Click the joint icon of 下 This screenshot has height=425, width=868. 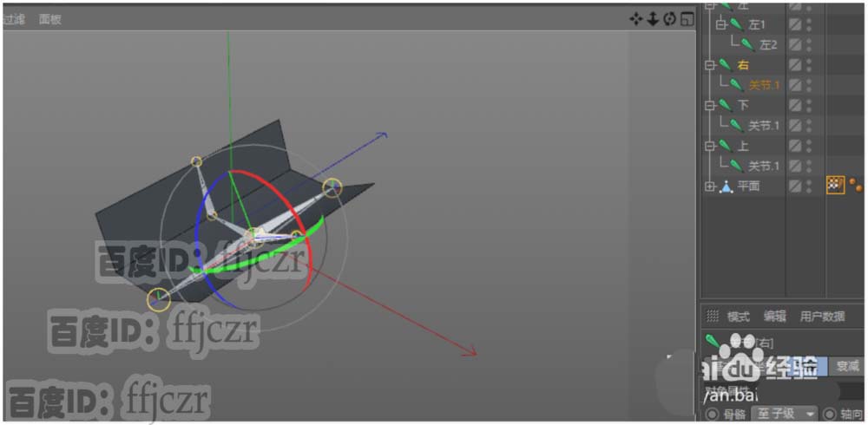727,105
